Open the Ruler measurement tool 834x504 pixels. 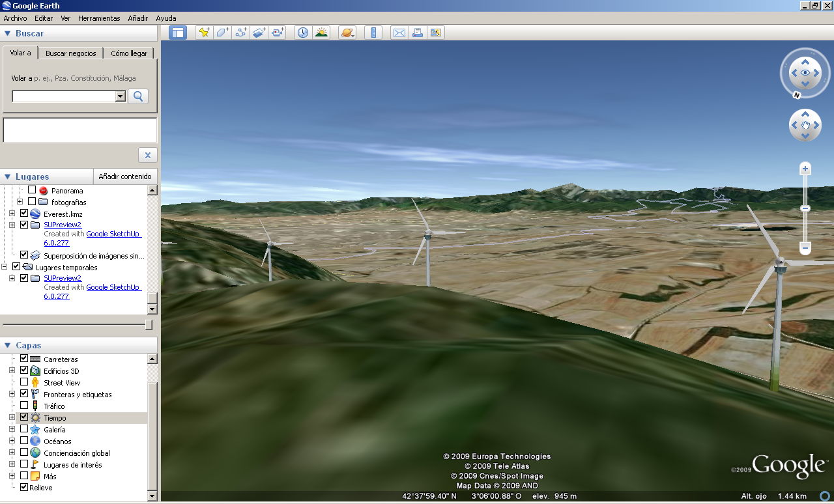[373, 32]
